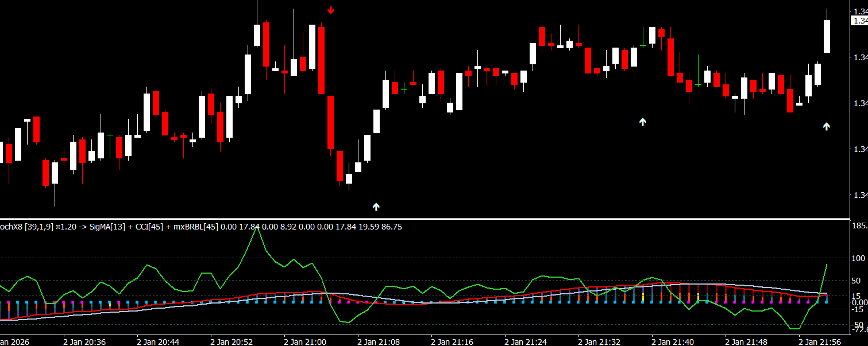Click the rightmost white up arrow signal
868x346 pixels.
click(826, 127)
